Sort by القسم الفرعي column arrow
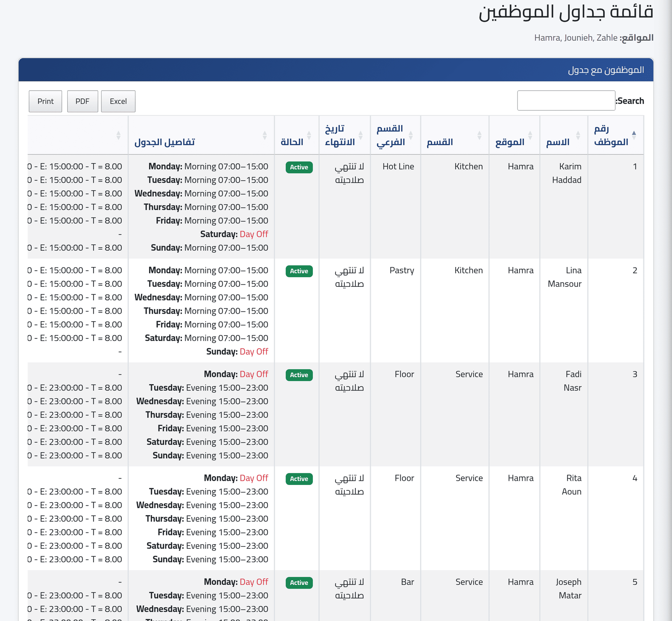672x621 pixels. coord(411,135)
